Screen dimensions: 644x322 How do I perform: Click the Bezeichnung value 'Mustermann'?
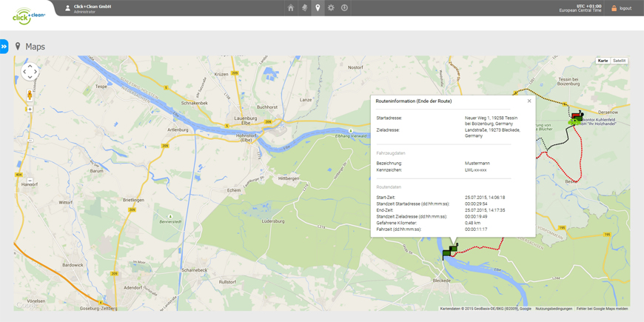coord(477,164)
